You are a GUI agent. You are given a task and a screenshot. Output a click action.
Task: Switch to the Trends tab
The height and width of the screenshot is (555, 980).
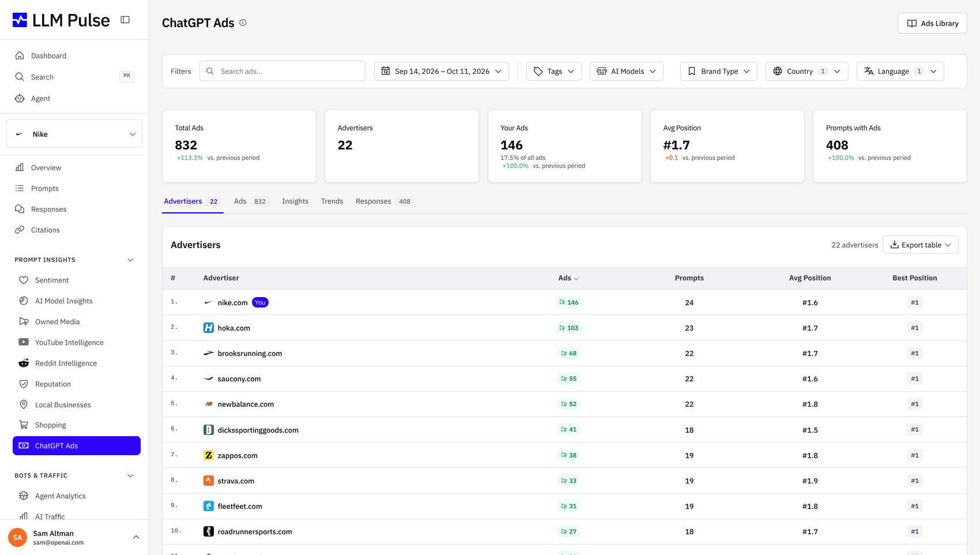[x=332, y=201]
